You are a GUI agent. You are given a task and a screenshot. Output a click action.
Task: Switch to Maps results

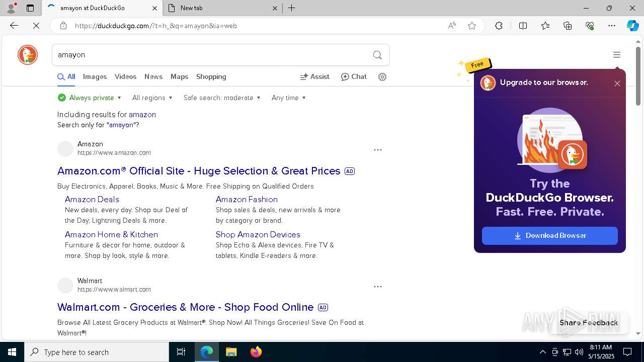[x=179, y=77]
